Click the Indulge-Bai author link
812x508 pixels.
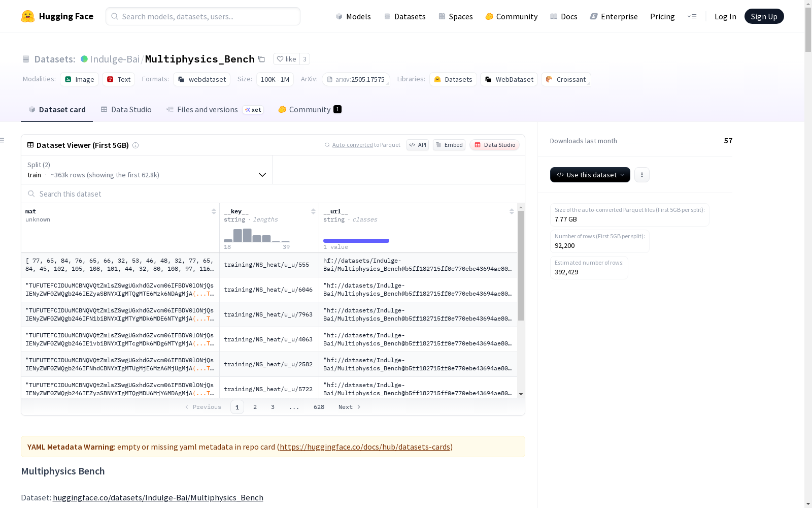pyautogui.click(x=115, y=59)
